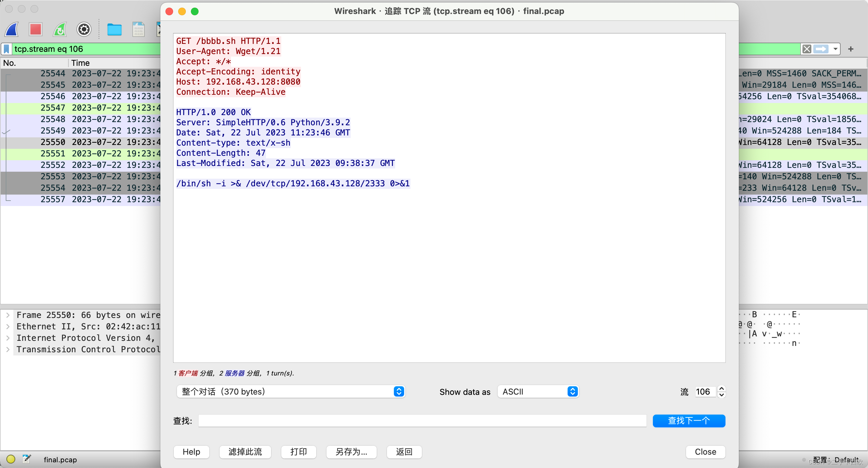The image size is (868, 468).
Task: Open capture options gear icon
Action: coord(84,30)
